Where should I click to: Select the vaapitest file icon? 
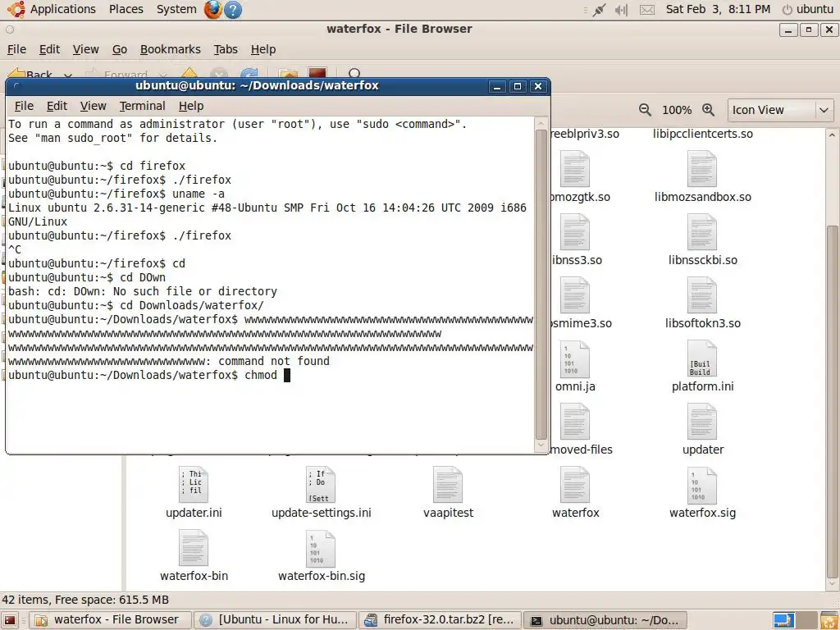click(447, 484)
